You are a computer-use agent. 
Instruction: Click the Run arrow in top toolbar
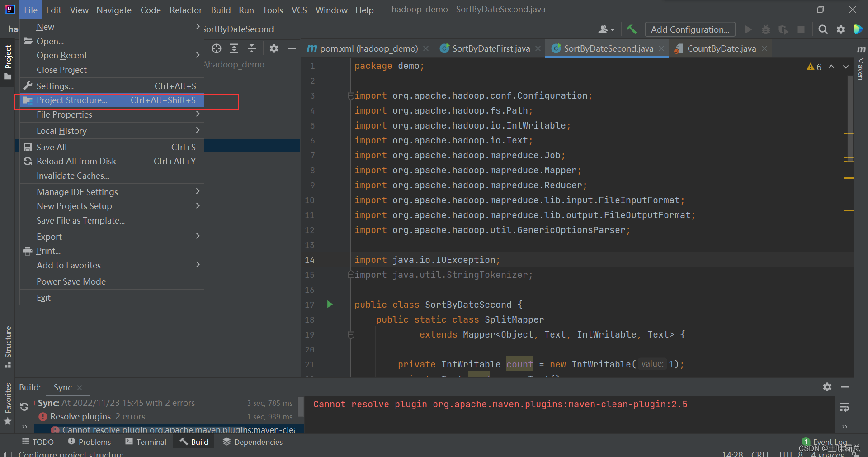(x=749, y=29)
